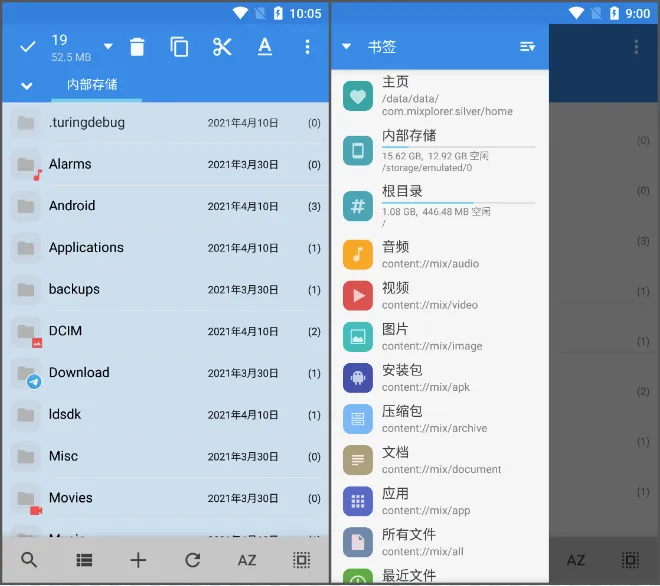Open 图片 image category
Viewport: 660px width, 586px height.
440,337
